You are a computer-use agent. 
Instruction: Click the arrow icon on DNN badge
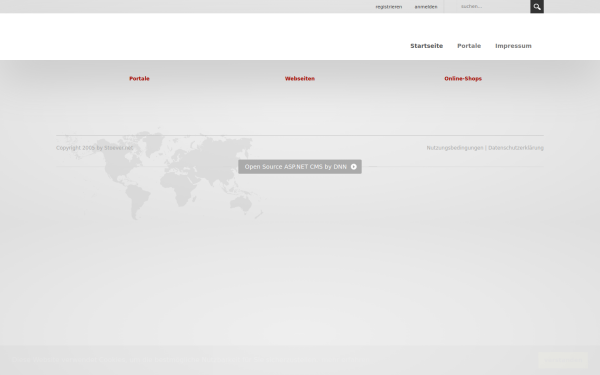(x=354, y=166)
